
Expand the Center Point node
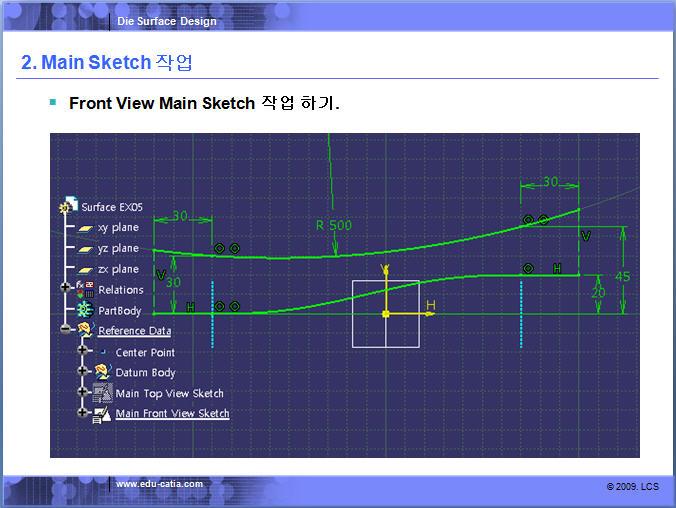83,351
